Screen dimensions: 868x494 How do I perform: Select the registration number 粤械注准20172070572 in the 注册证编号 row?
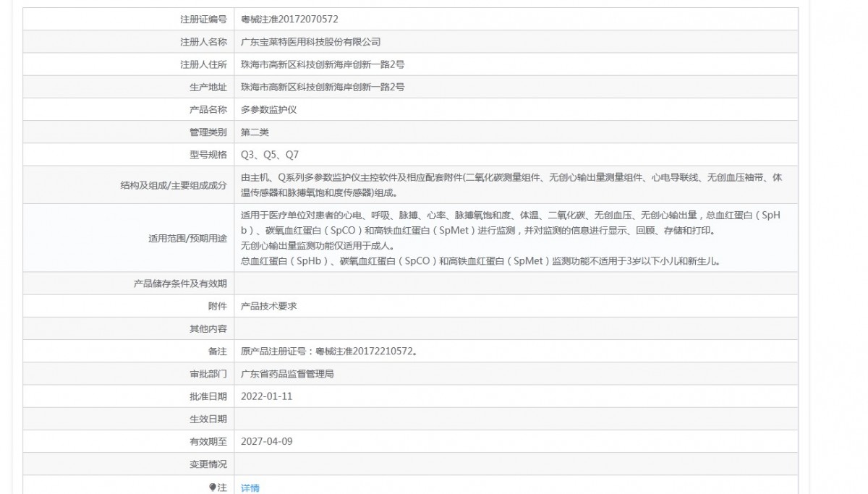[289, 20]
